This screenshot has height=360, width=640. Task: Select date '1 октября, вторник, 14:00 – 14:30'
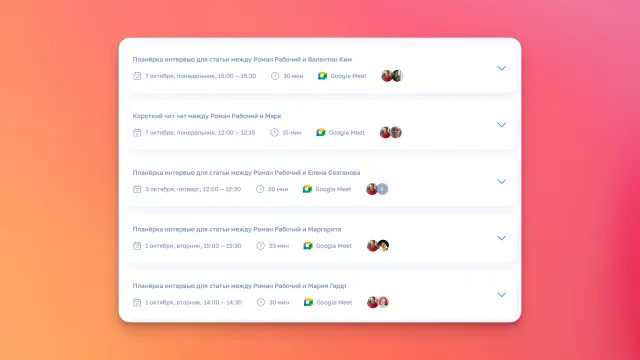(x=193, y=302)
